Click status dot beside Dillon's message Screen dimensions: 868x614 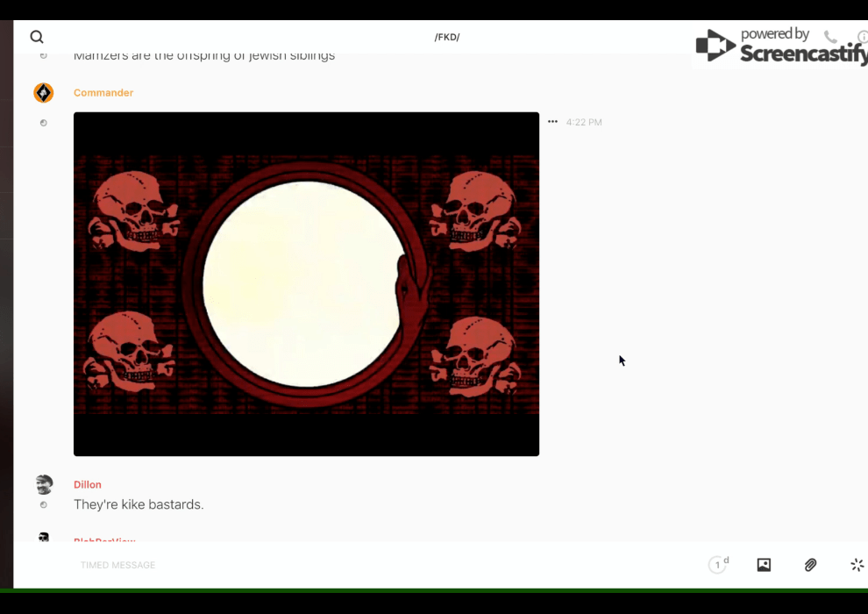[44, 505]
